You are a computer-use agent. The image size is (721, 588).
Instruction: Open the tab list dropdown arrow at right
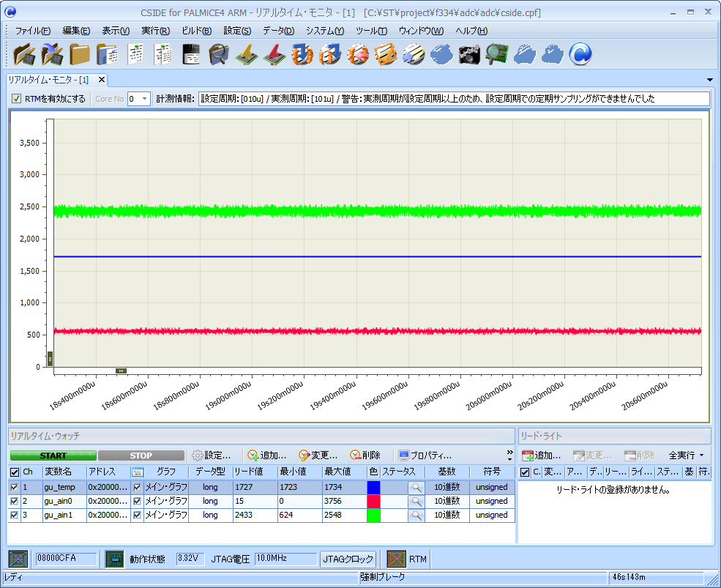[710, 80]
